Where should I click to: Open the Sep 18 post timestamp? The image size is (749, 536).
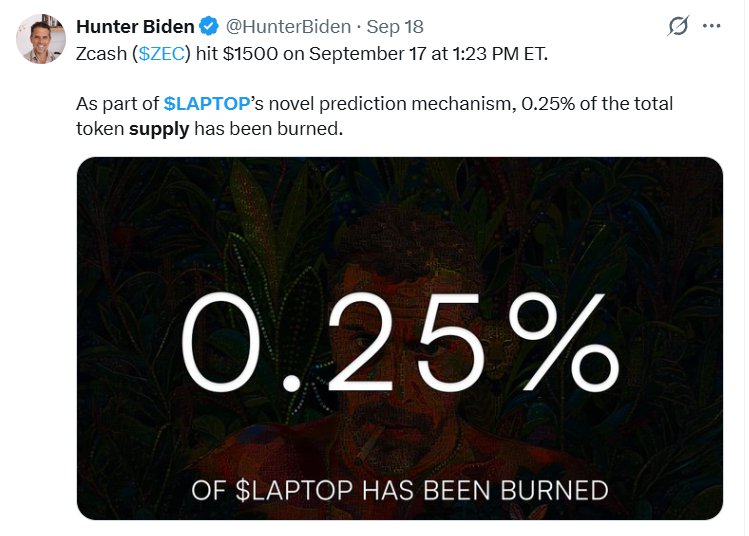click(x=395, y=27)
